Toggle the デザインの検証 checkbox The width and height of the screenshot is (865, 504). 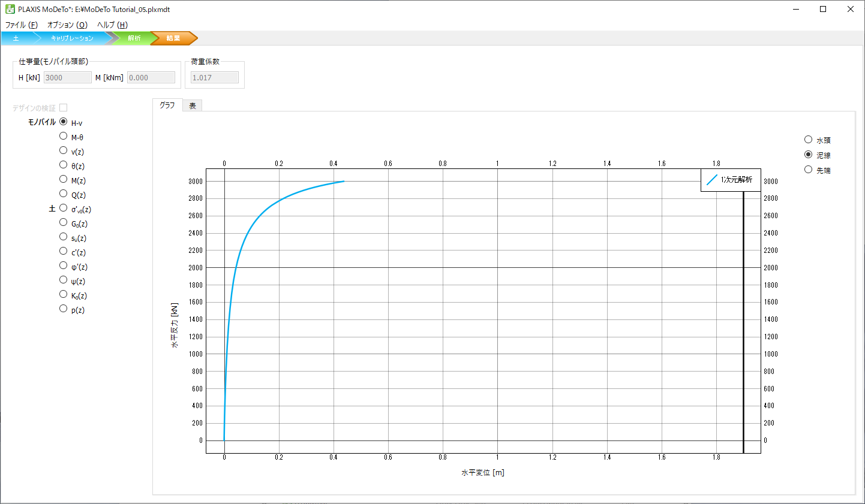point(64,108)
